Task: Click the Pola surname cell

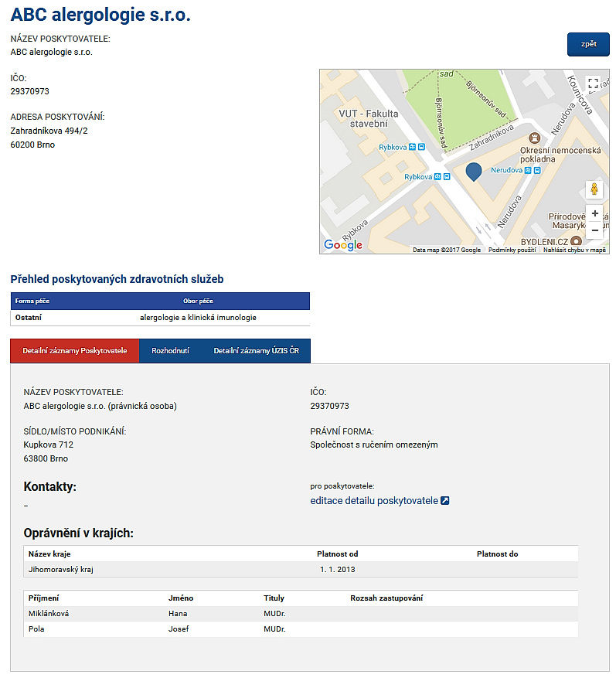Action: tap(36, 629)
